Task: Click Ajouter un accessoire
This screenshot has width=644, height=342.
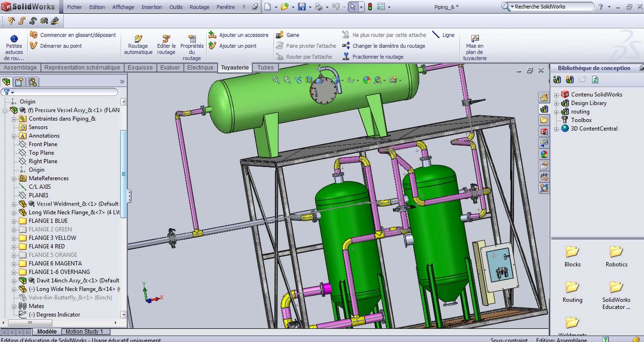Action: pyautogui.click(x=238, y=35)
